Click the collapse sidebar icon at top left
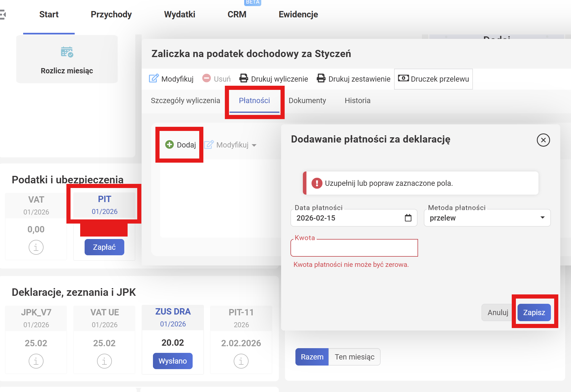 click(x=3, y=14)
